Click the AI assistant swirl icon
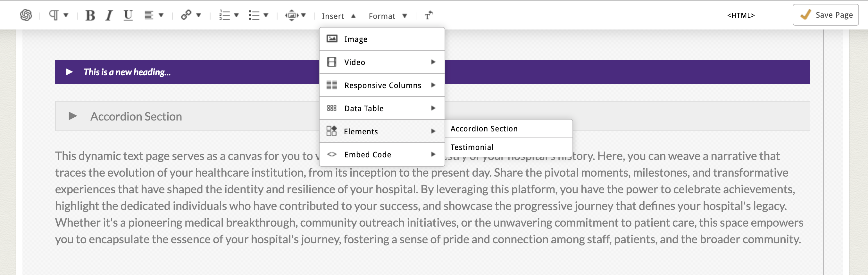The width and height of the screenshot is (868, 275). [x=26, y=15]
